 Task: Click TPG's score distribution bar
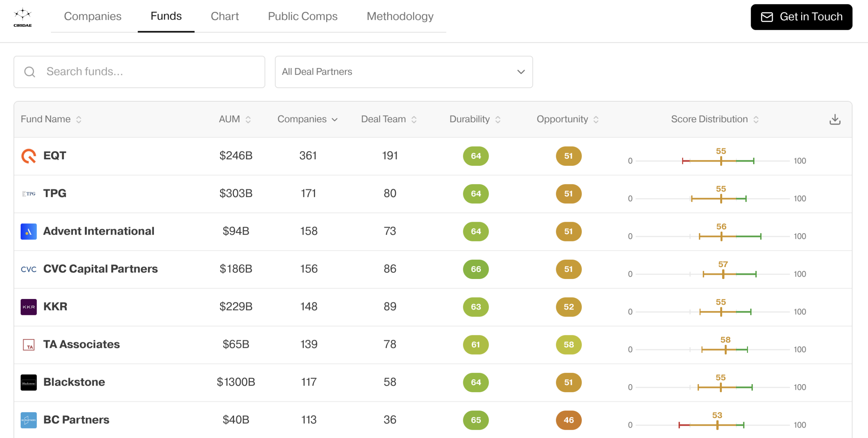pos(718,199)
